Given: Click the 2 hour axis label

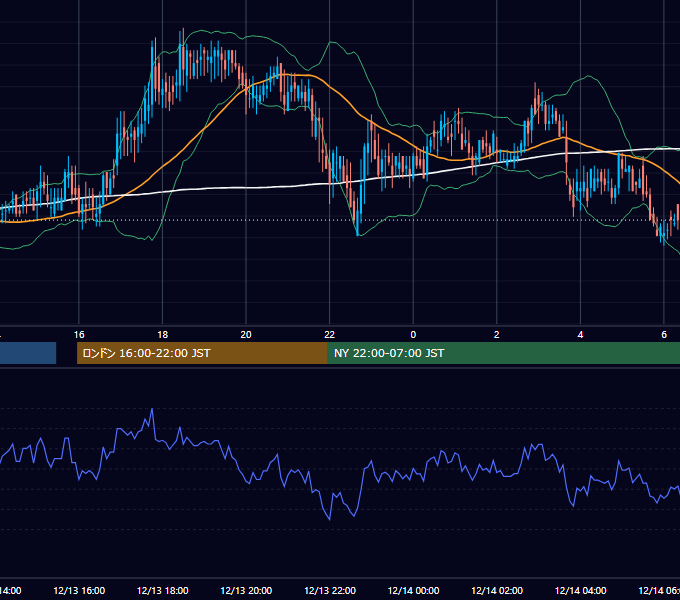Looking at the screenshot, I should click(497, 335).
